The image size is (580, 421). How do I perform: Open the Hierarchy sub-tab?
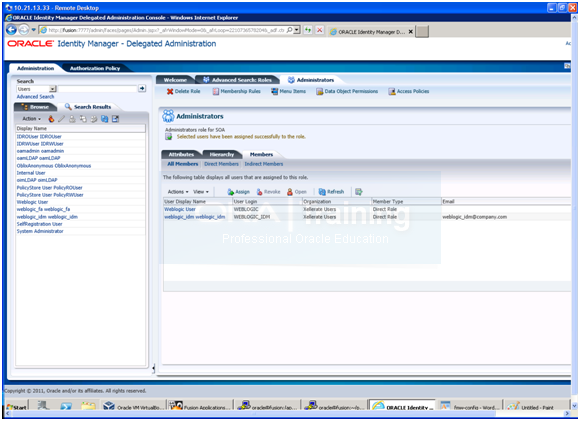tap(222, 155)
